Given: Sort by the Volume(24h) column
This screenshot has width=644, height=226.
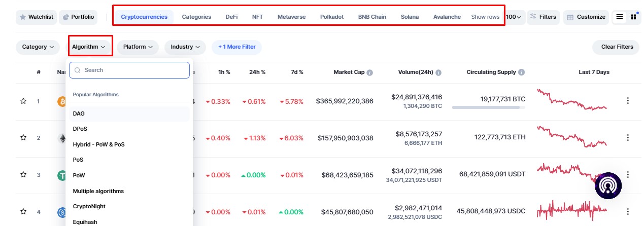Looking at the screenshot, I should pos(416,72).
